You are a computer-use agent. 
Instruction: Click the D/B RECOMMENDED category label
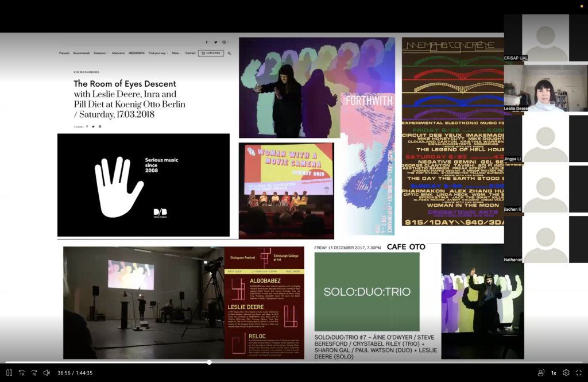[87, 72]
